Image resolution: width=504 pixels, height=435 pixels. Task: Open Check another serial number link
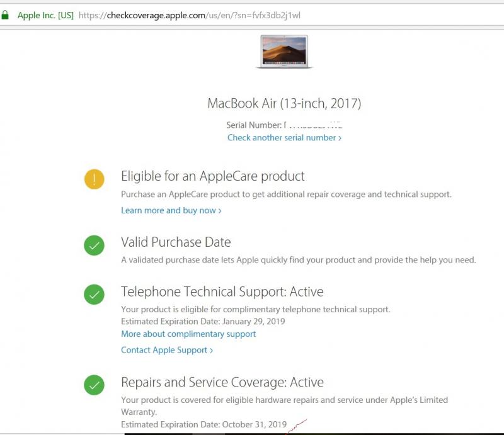[284, 138]
